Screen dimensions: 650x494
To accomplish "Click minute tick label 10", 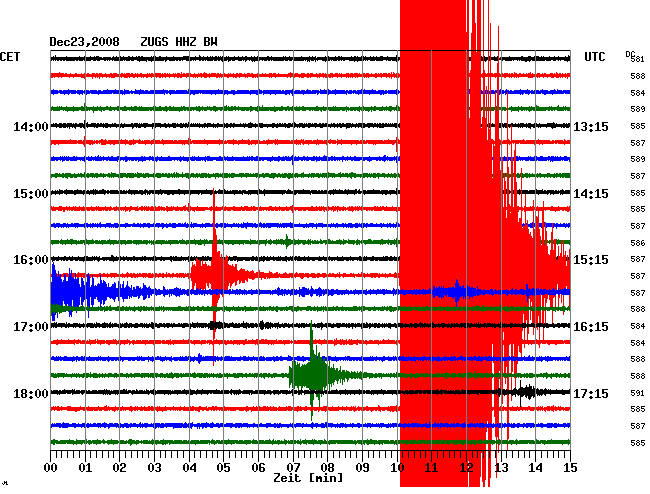I will click(397, 468).
